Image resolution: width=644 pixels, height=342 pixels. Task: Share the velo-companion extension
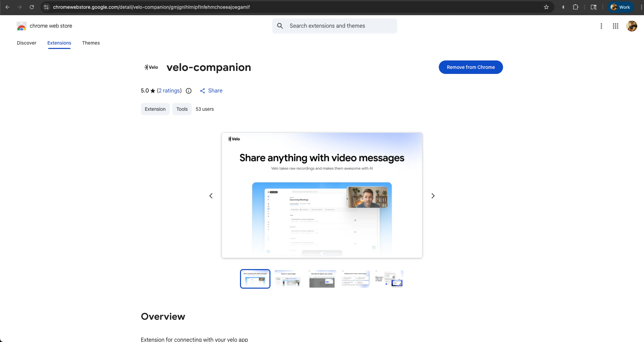[211, 90]
